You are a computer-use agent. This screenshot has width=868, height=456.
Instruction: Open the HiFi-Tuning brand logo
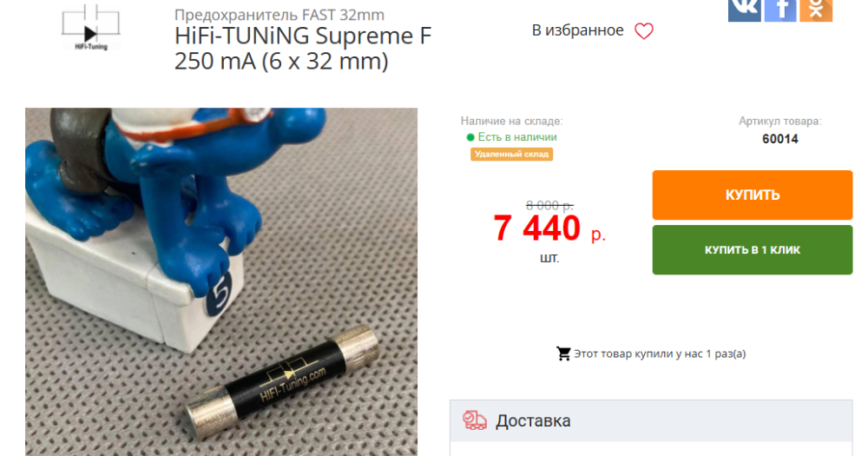click(91, 28)
